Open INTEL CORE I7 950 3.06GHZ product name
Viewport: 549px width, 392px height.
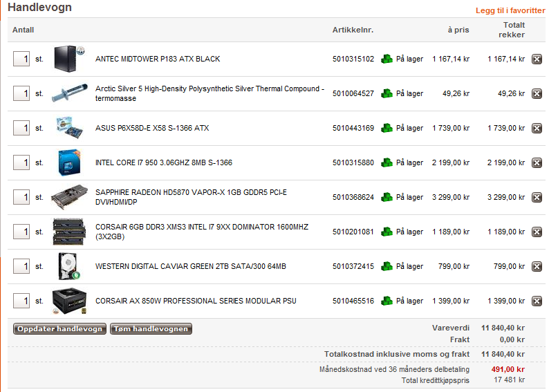[x=163, y=162]
